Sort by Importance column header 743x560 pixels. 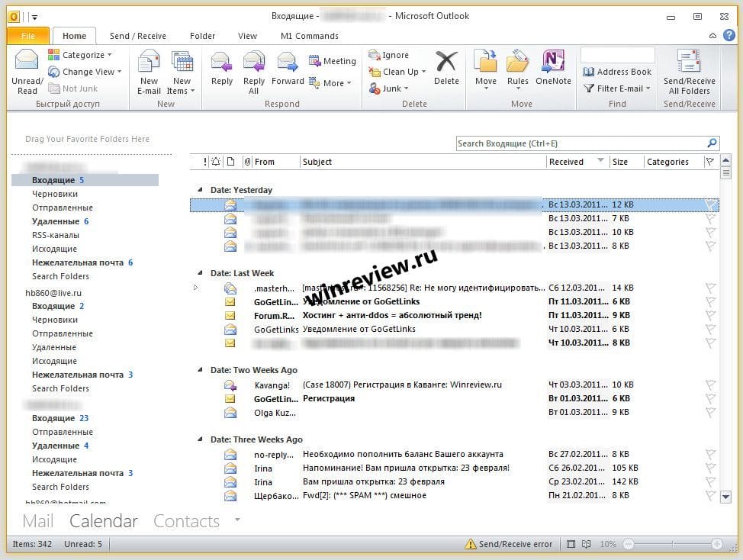tap(204, 162)
